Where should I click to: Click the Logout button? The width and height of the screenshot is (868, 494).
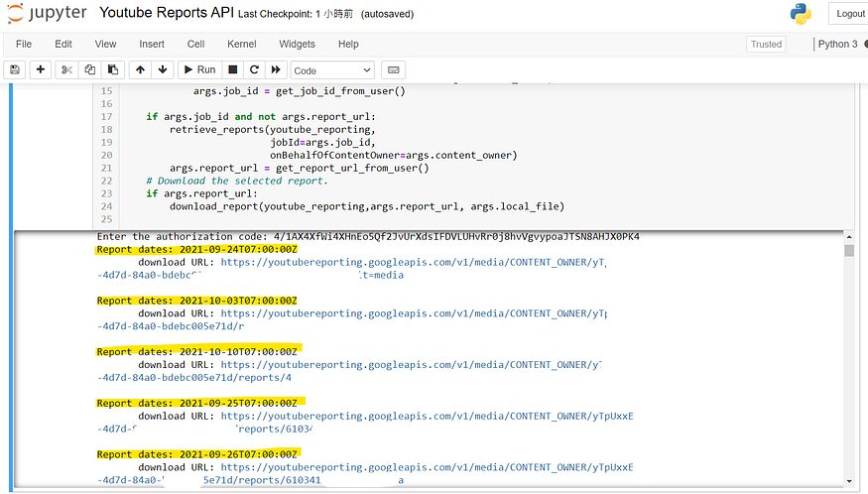tap(849, 13)
